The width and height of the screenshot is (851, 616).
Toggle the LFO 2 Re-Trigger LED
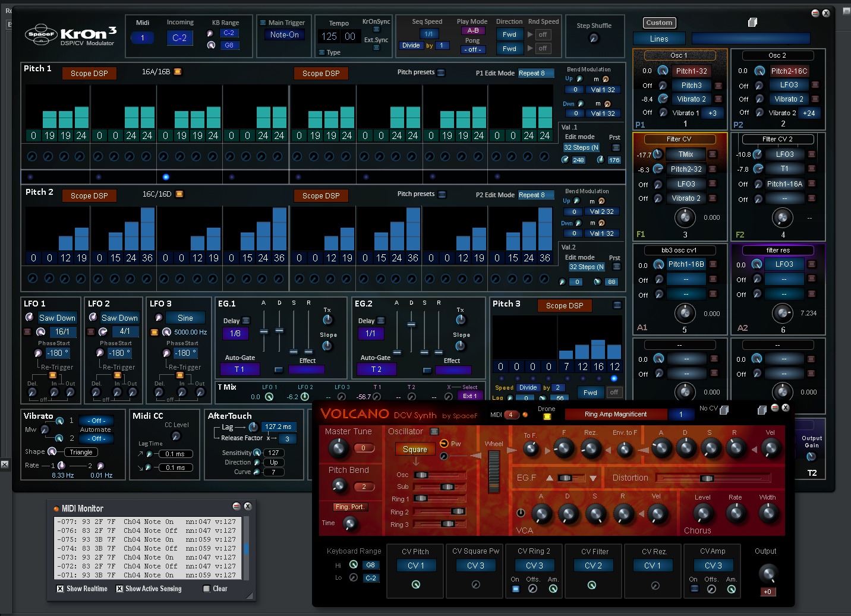[117, 375]
